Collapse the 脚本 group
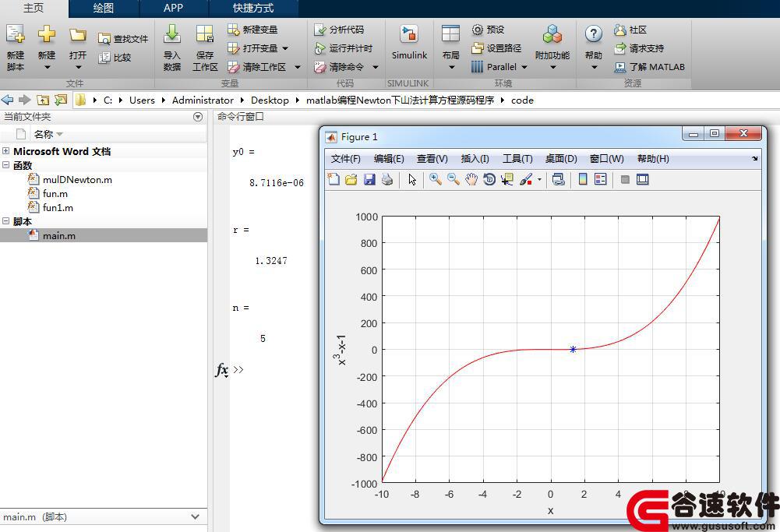780x532 pixels. (6, 220)
